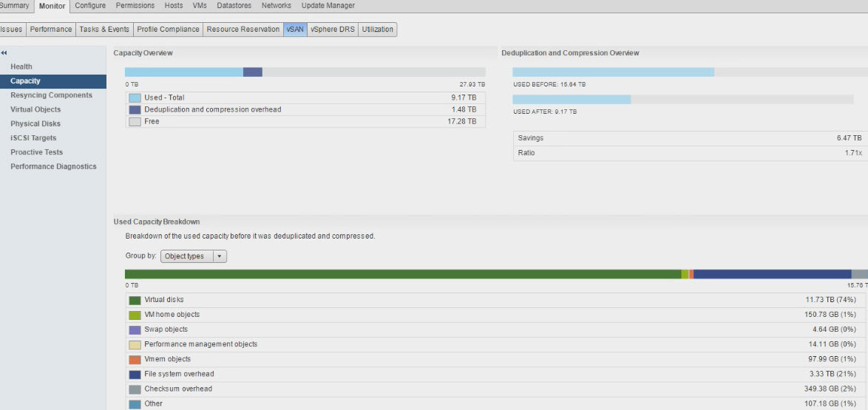
Task: Click the Resource Reservation button
Action: coord(243,30)
